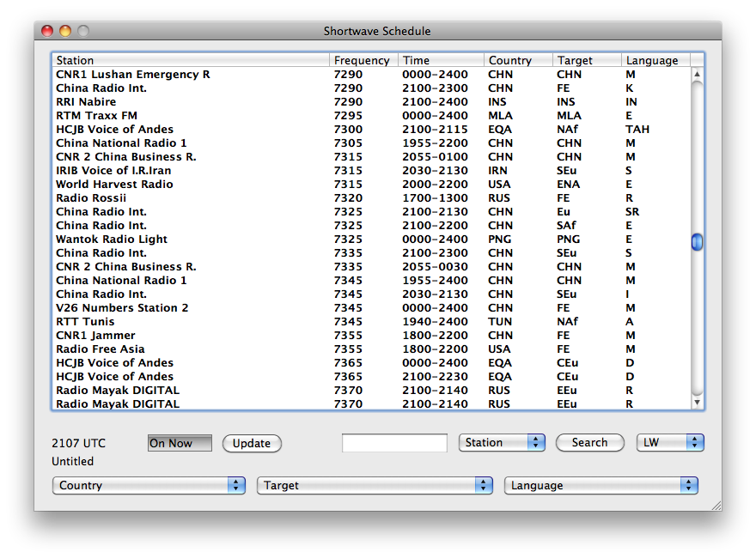Click the Untitled status label
This screenshot has width=756, height=558.
pos(73,461)
